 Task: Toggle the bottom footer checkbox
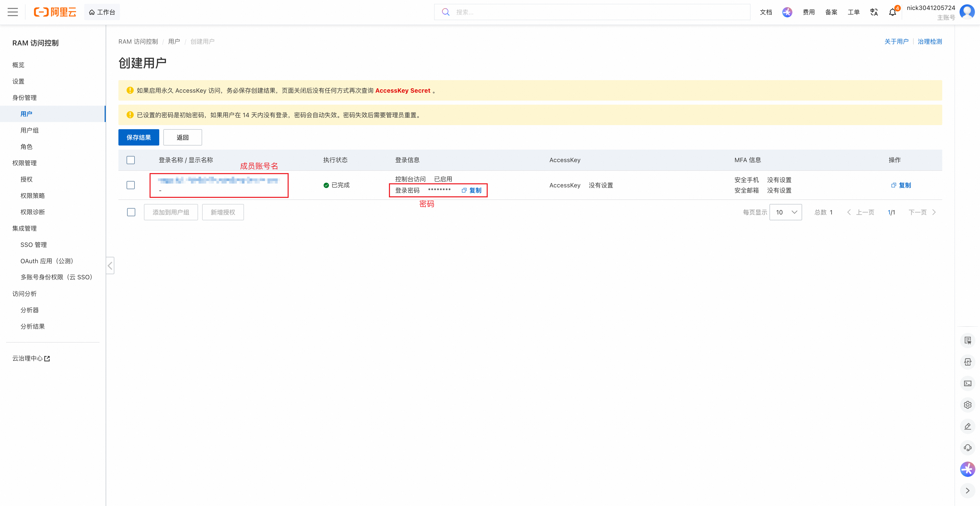[x=131, y=212]
